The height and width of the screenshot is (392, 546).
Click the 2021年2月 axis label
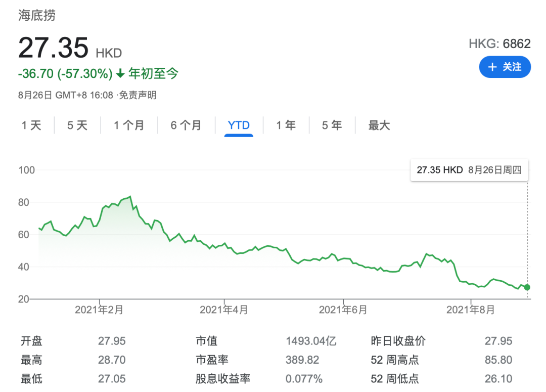99,310
